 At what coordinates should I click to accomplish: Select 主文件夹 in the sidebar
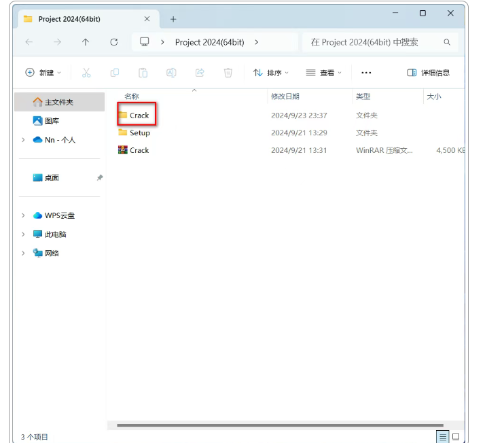click(x=60, y=102)
